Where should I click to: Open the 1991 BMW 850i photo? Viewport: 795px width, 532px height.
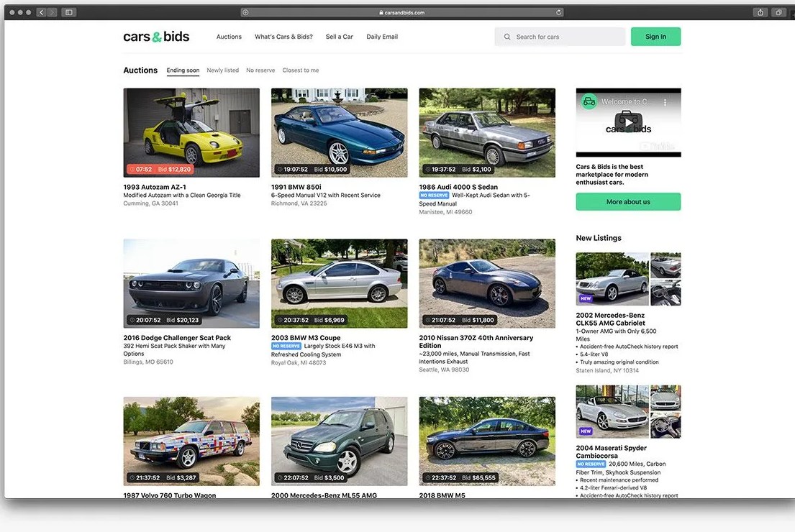click(339, 133)
